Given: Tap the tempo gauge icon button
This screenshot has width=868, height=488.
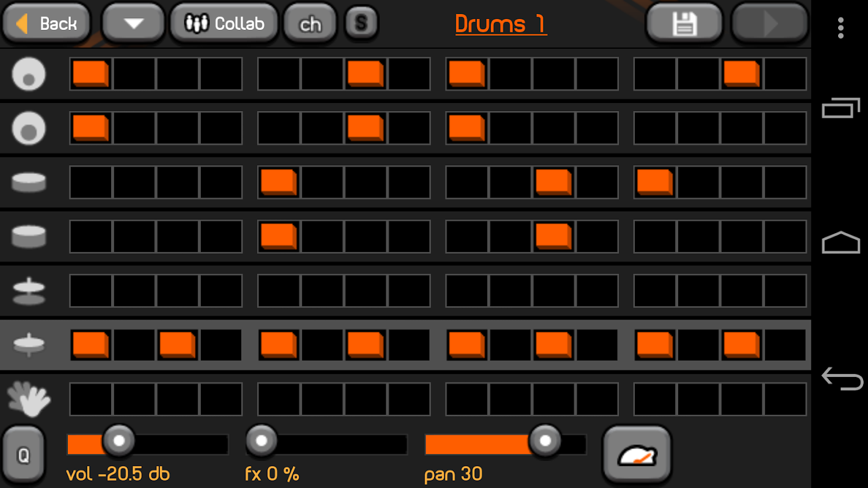Looking at the screenshot, I should click(x=637, y=455).
